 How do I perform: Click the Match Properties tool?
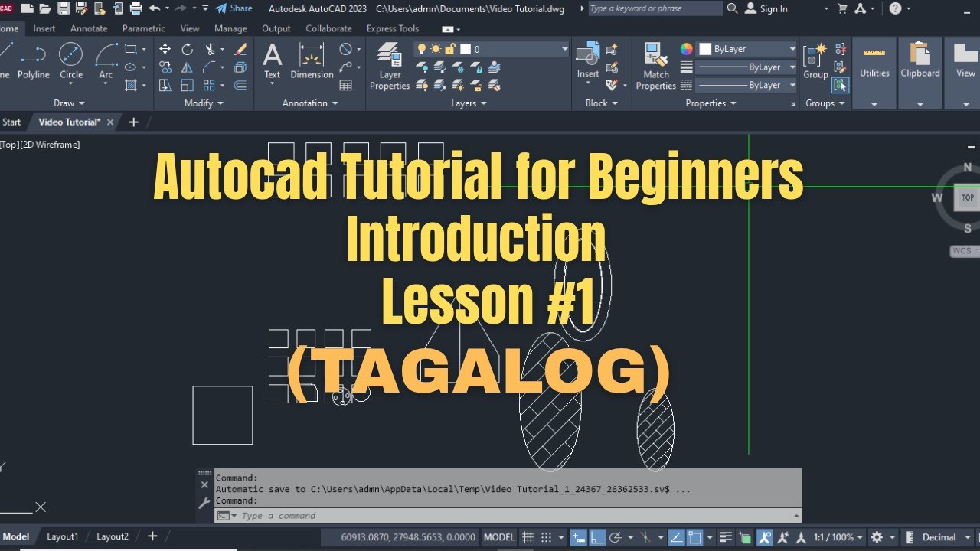656,67
